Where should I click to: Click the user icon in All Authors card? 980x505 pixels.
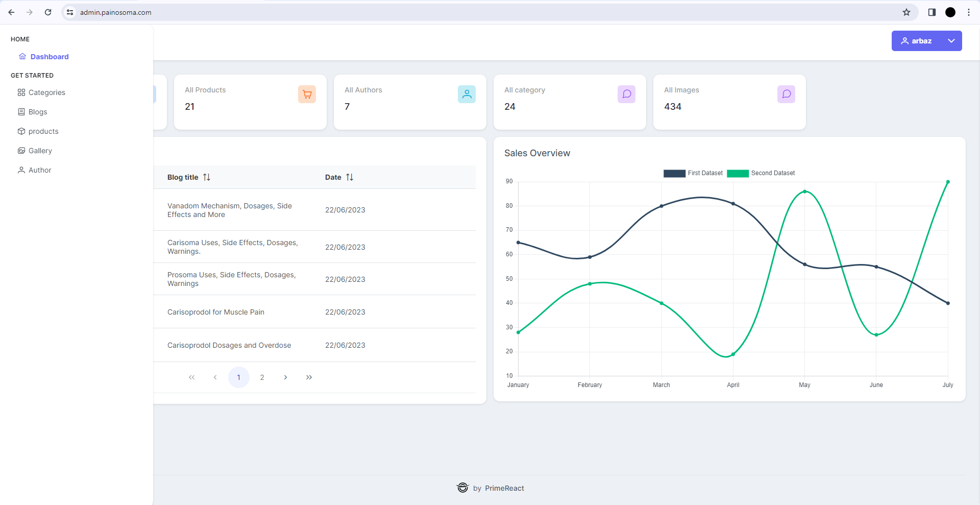[x=467, y=94]
